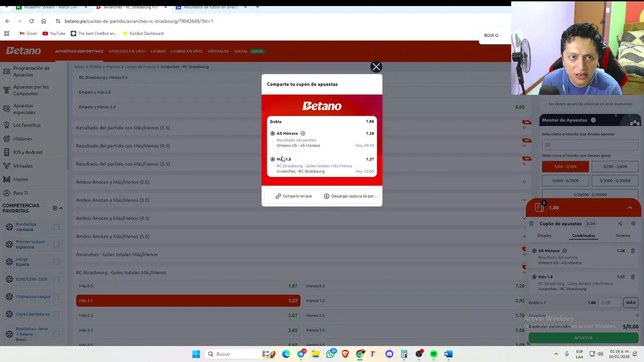Click Compartir enlace in the dialog
644x362 pixels.
[294, 196]
